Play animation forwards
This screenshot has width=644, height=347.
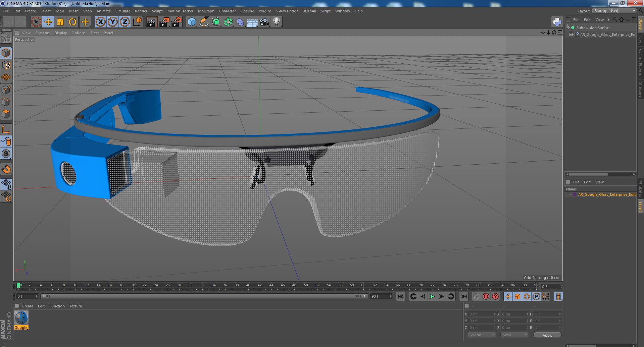coord(432,296)
